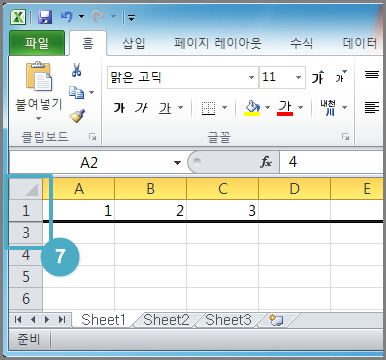Toggle bold formatting 가

(119, 107)
